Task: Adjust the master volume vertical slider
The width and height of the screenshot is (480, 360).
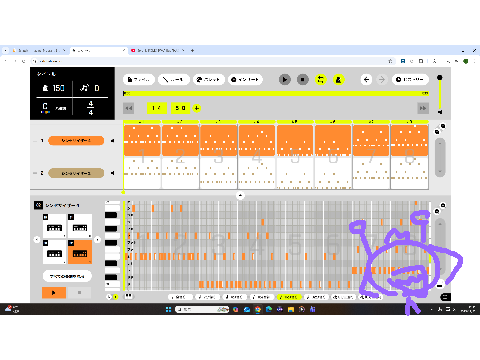Action: [440, 93]
